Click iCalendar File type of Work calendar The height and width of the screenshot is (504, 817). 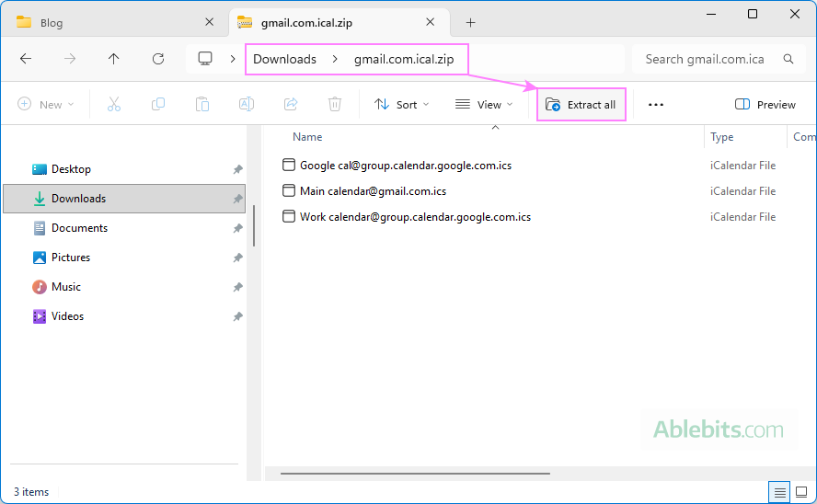click(x=742, y=217)
